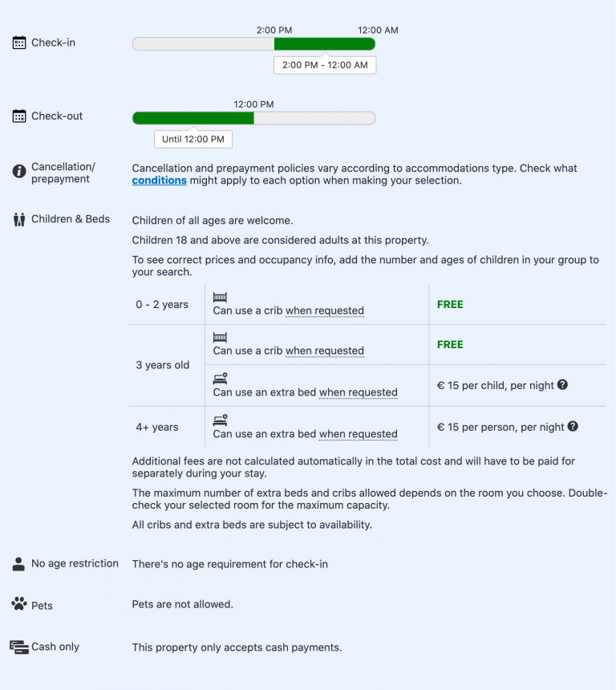
Task: Click the Cash only payment icon
Action: pyautogui.click(x=19, y=647)
